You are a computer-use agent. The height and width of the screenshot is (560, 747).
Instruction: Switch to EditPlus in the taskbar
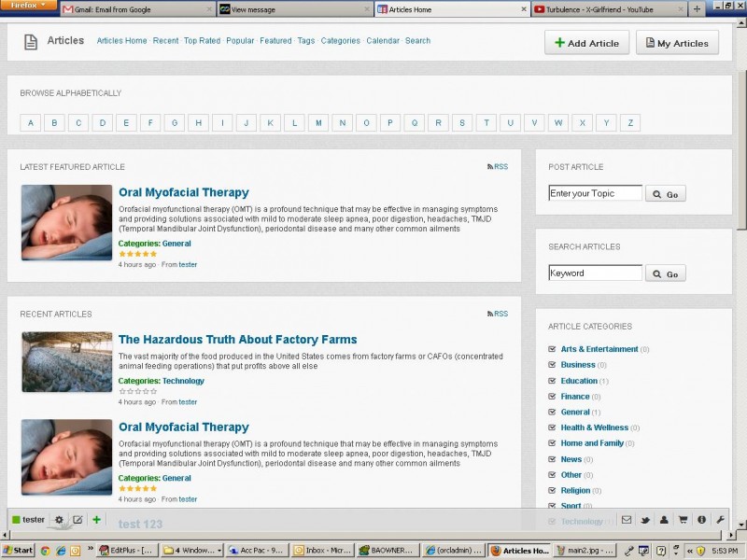click(x=126, y=551)
